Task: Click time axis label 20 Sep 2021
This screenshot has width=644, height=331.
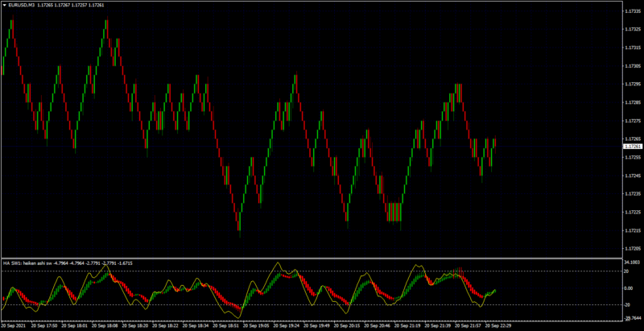Action: click(x=12, y=325)
